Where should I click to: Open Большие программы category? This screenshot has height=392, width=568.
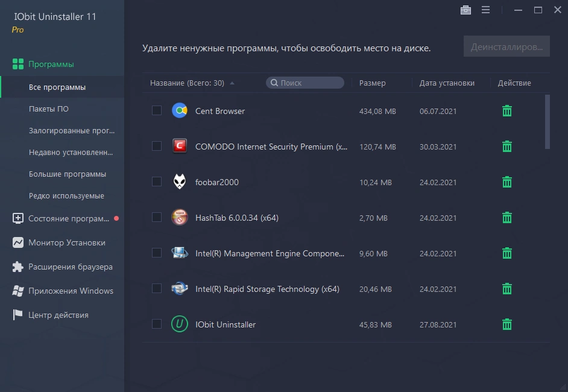point(68,174)
